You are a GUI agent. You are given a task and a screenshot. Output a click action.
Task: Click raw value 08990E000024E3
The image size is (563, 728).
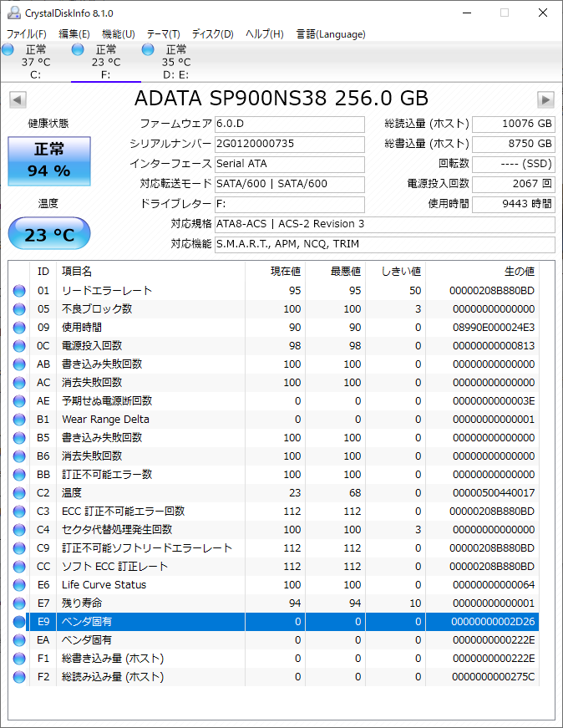click(494, 328)
